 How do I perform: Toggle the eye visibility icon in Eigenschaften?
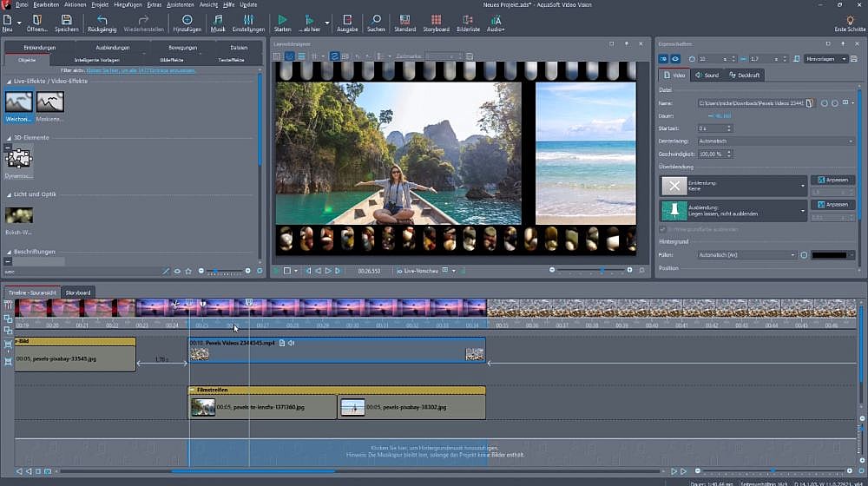click(675, 59)
